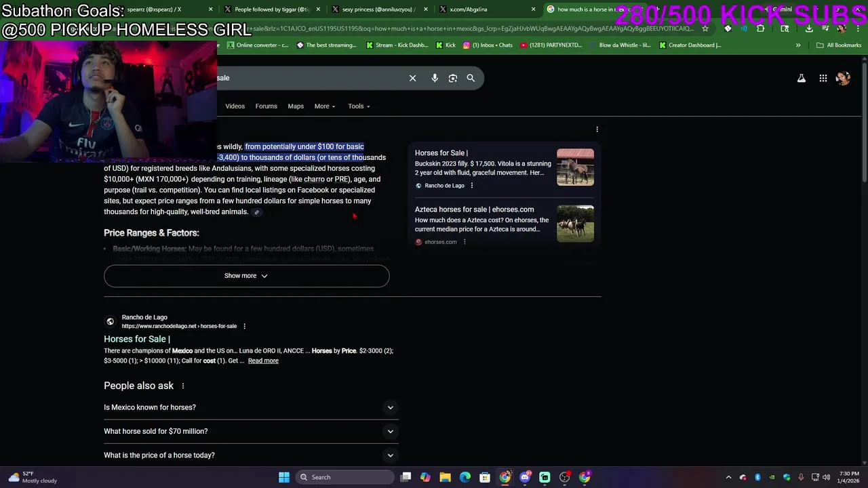Open People also ask options menu
Viewport: 868px width, 488px height.
(x=182, y=386)
